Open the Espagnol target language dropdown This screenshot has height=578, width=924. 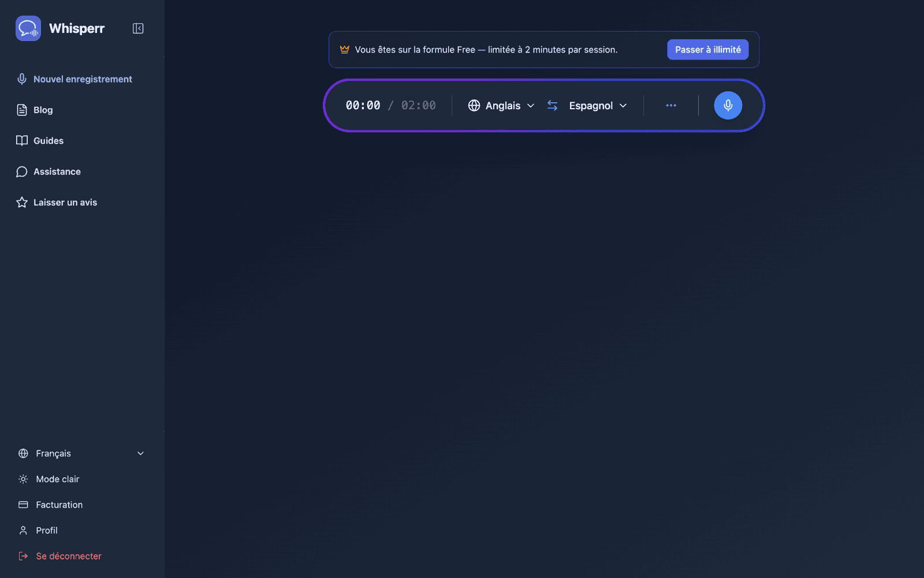point(598,105)
